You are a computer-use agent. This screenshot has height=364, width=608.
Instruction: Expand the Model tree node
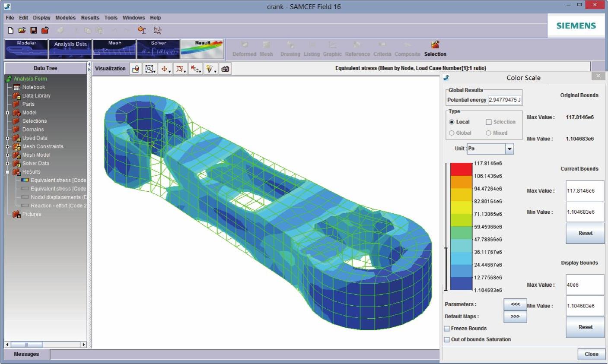click(7, 113)
